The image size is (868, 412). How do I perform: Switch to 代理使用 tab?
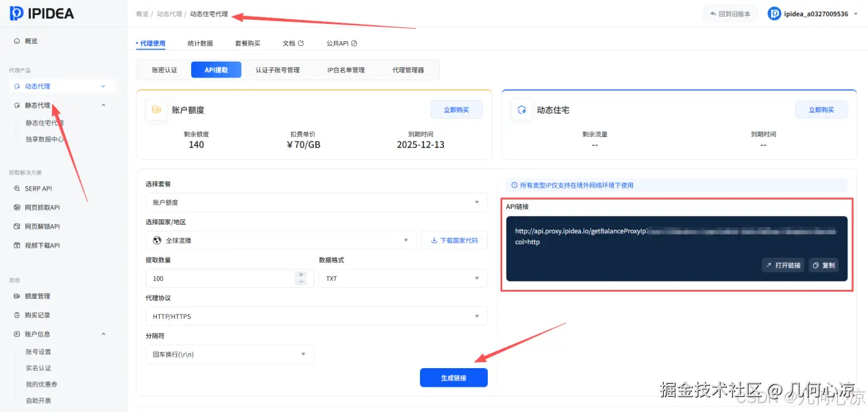pyautogui.click(x=152, y=43)
